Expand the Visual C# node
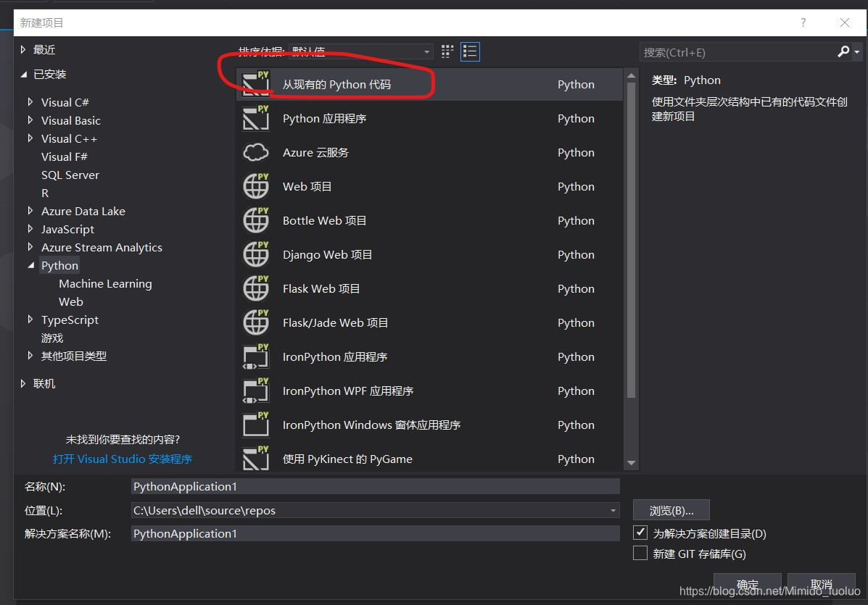 [x=30, y=101]
